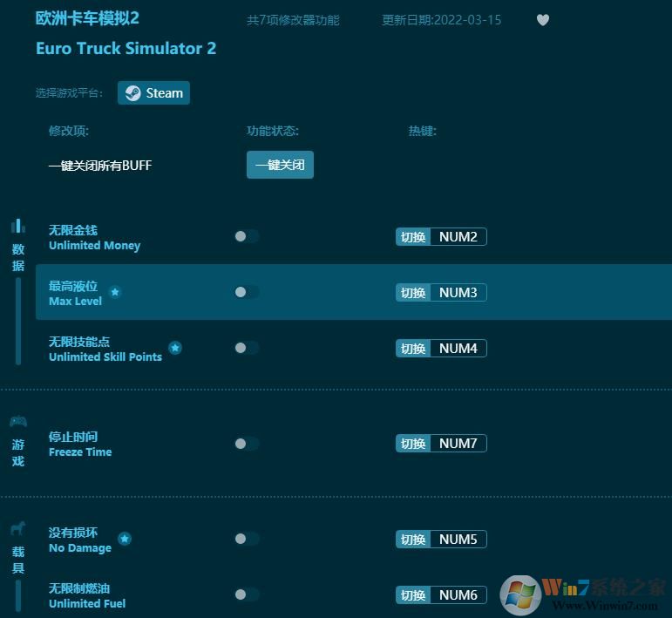Viewport: 672px width, 618px height.
Task: Click 切换 button for NUM3 hotkey
Action: (x=413, y=292)
